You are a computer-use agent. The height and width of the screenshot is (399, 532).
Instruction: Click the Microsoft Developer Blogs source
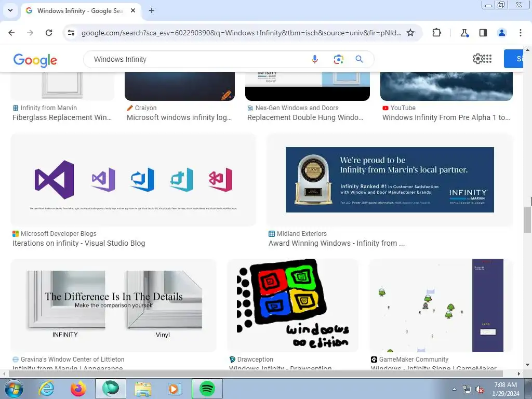tap(58, 234)
